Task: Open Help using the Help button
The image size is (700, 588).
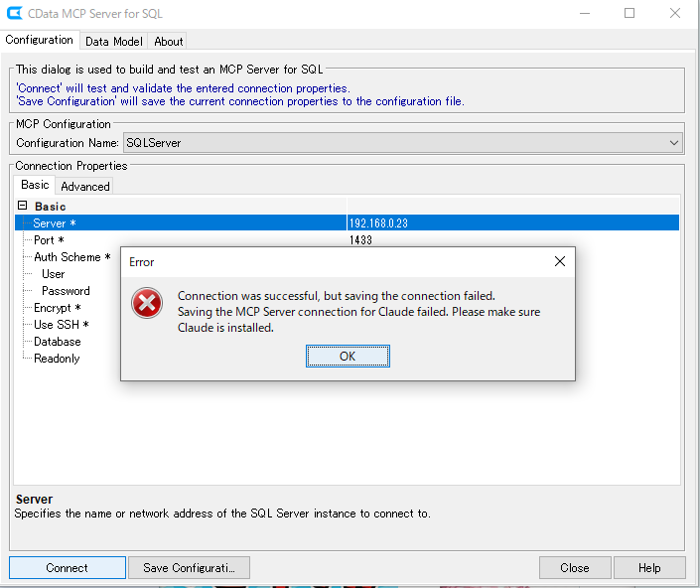Action: 649,567
